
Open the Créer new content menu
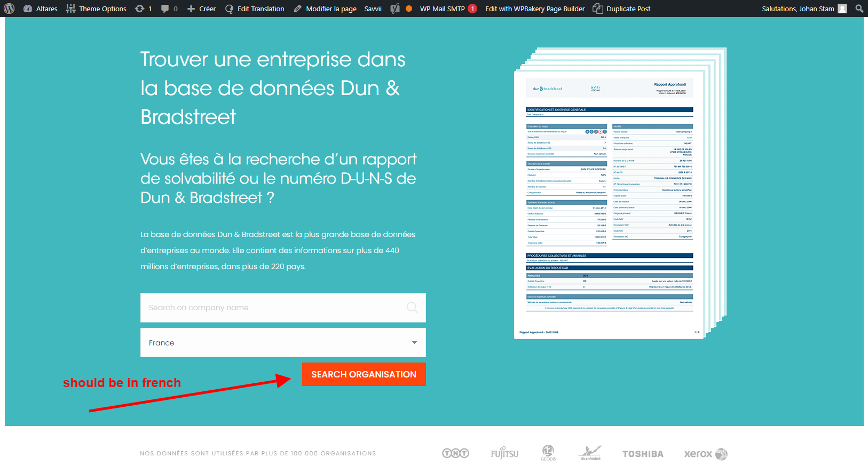tap(201, 9)
